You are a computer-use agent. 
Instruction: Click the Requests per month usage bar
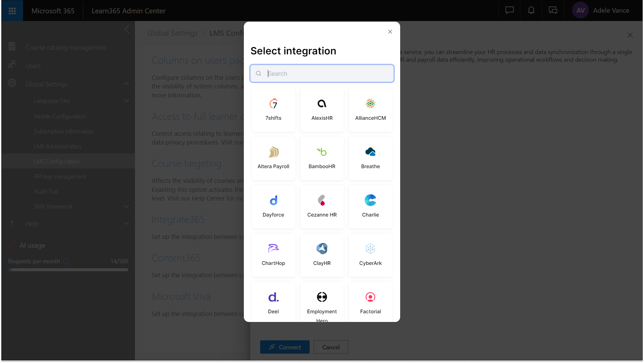68,270
